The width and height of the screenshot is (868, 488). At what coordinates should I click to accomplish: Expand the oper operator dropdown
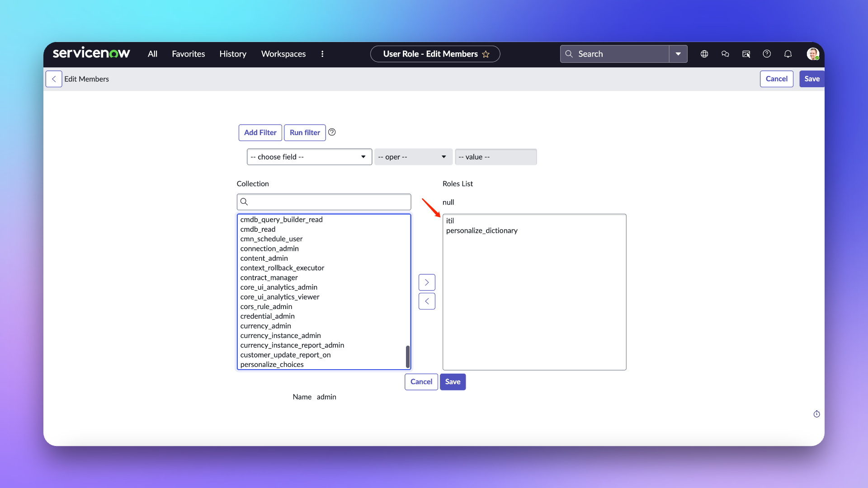coord(413,157)
